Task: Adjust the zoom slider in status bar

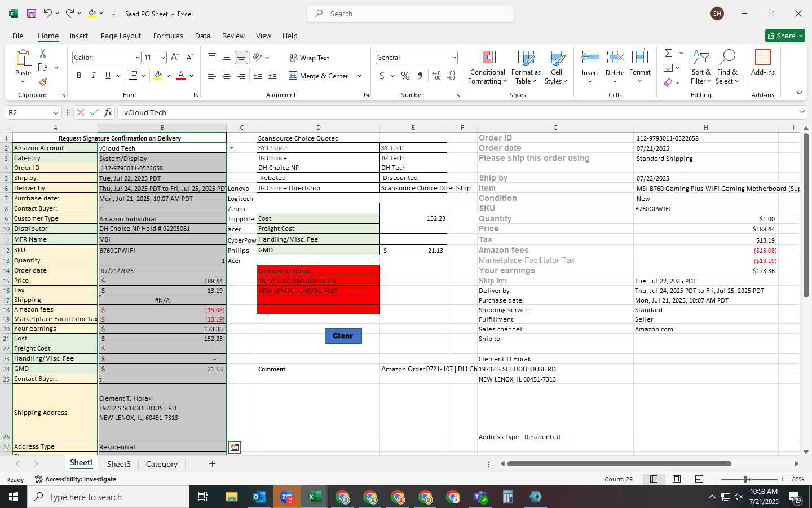Action: [x=745, y=479]
